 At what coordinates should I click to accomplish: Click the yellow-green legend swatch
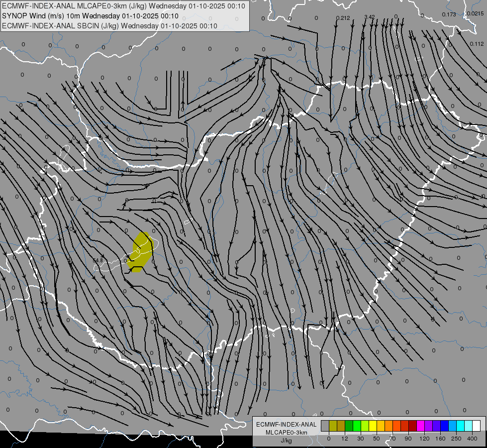[x=365, y=426]
